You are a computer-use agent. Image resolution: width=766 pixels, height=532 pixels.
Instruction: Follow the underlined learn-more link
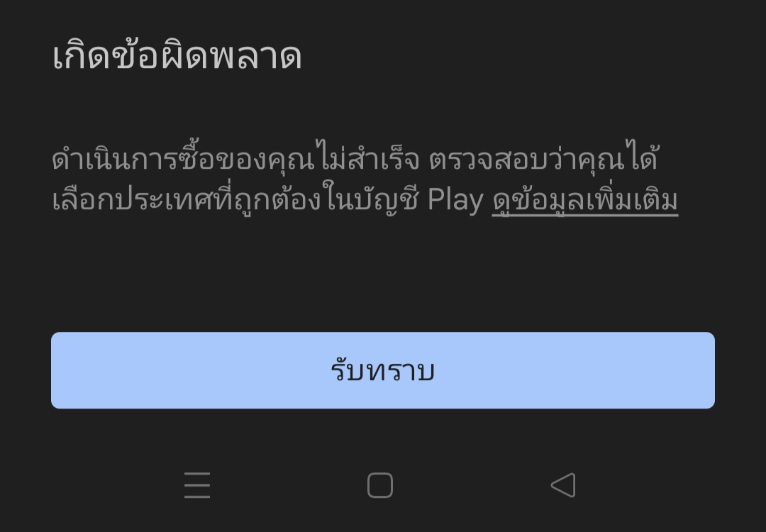(584, 200)
